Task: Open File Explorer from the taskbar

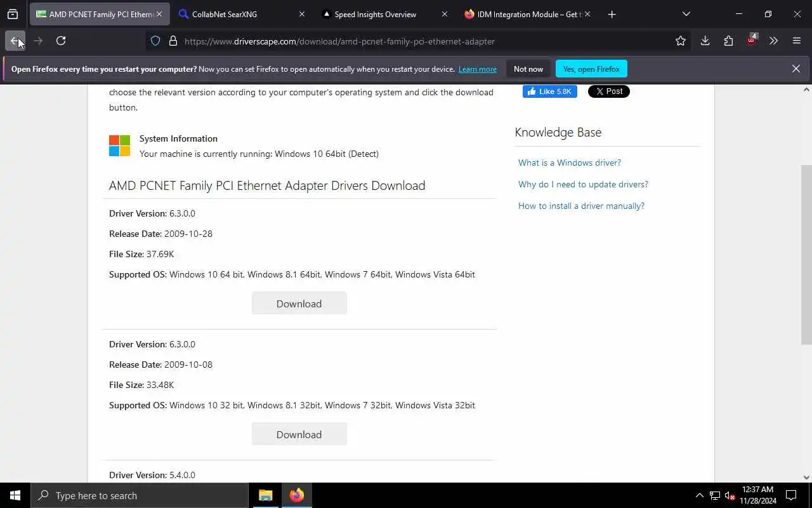Action: tap(266, 495)
